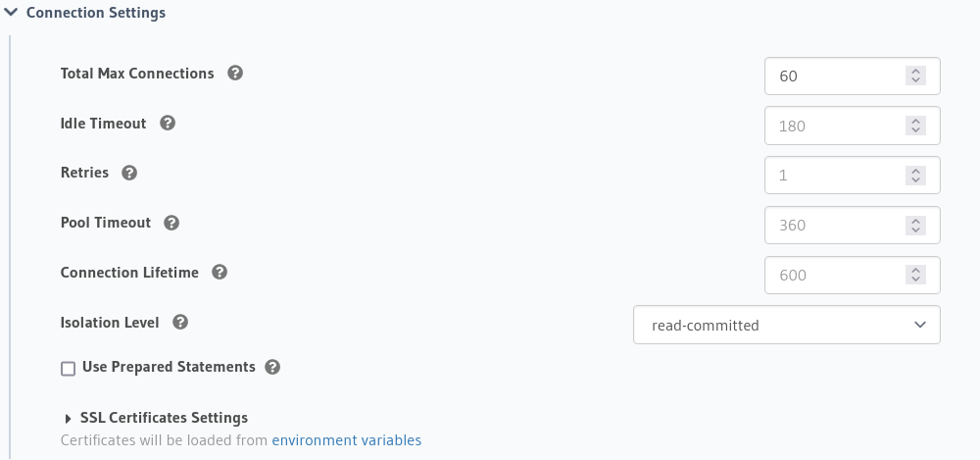Click help icon for Use Prepared Statements
Viewport: 980px width, 460px height.
tap(272, 367)
